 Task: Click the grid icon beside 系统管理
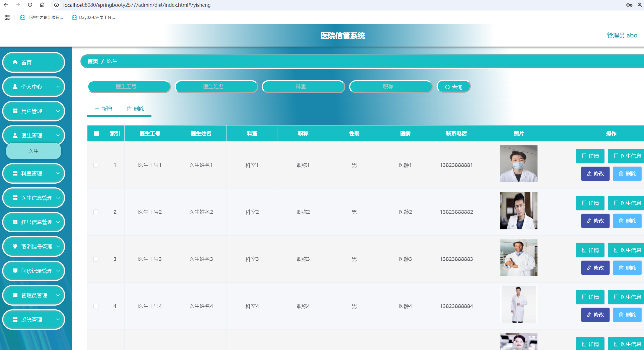(15, 320)
